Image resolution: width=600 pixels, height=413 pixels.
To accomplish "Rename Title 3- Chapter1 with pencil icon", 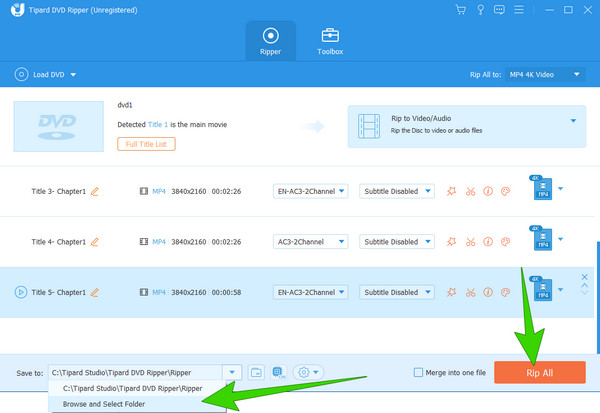I will [95, 191].
